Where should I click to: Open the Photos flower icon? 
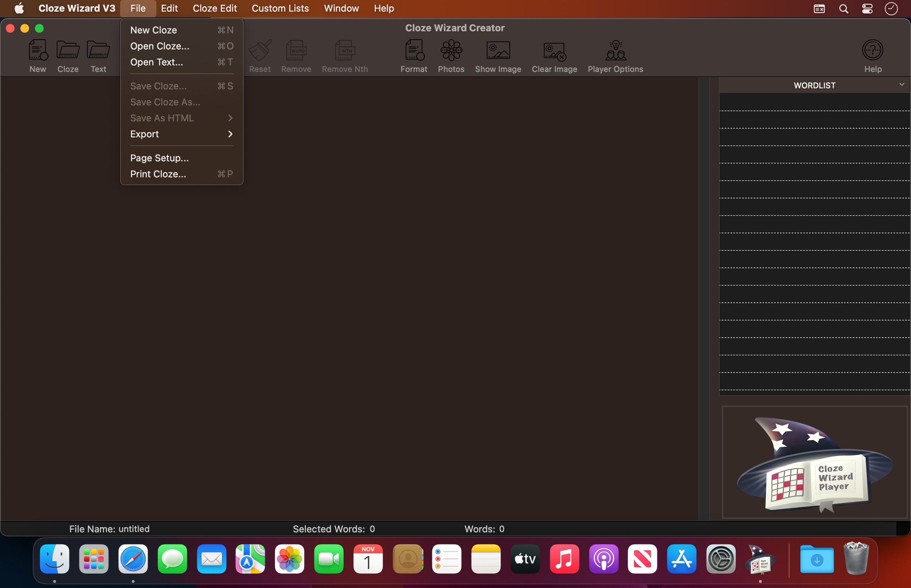[x=451, y=50]
